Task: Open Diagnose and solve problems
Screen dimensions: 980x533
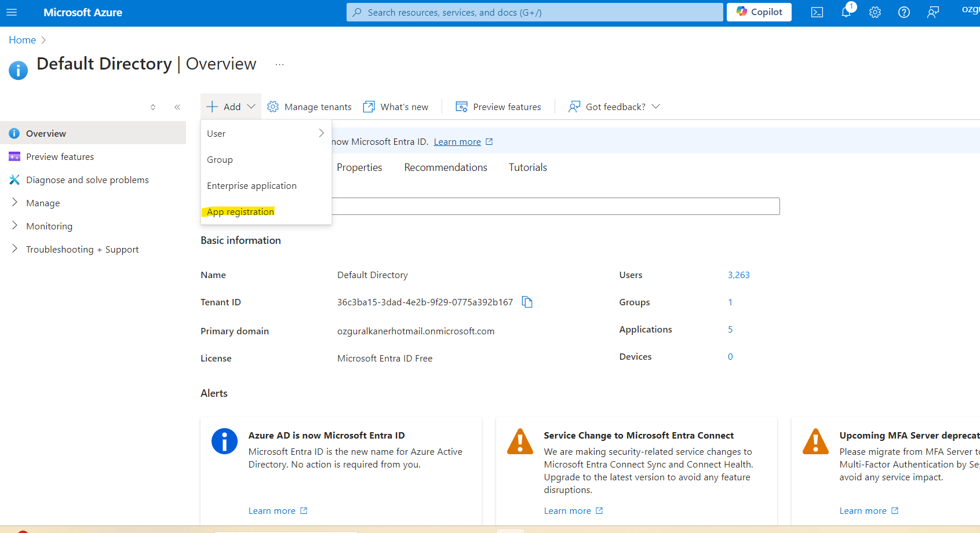Action: 87,180
